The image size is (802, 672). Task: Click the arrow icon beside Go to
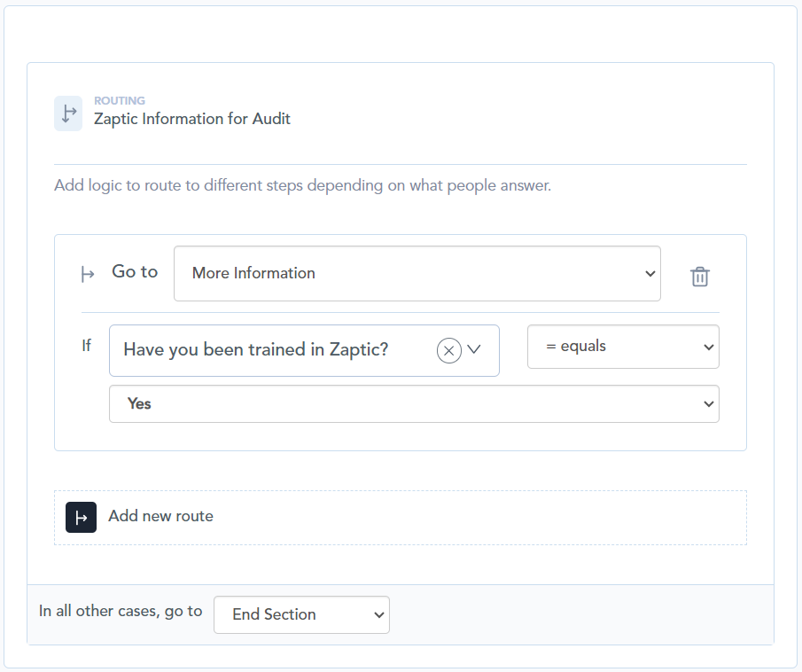88,274
